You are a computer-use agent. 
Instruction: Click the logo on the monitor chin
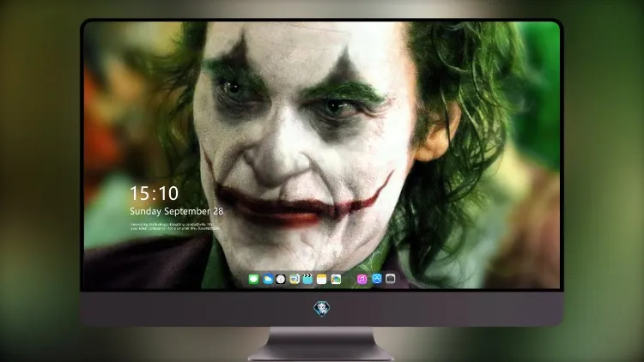(x=322, y=309)
